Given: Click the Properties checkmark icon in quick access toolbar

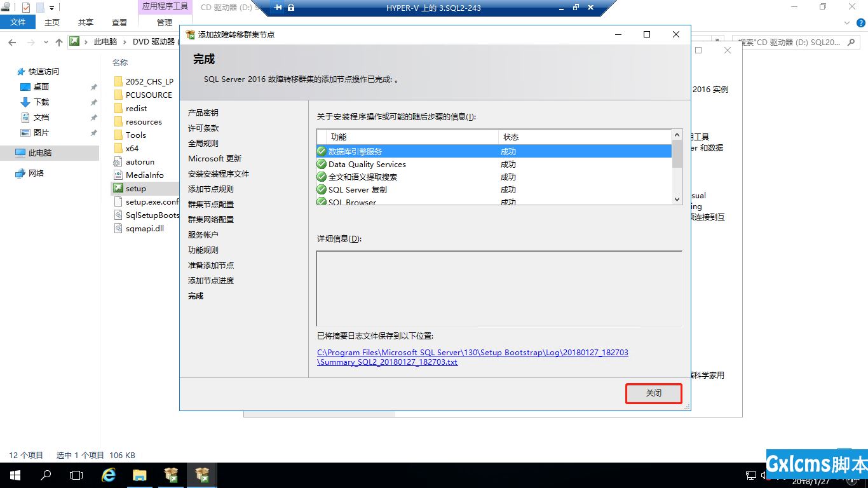Looking at the screenshot, I should (x=26, y=8).
